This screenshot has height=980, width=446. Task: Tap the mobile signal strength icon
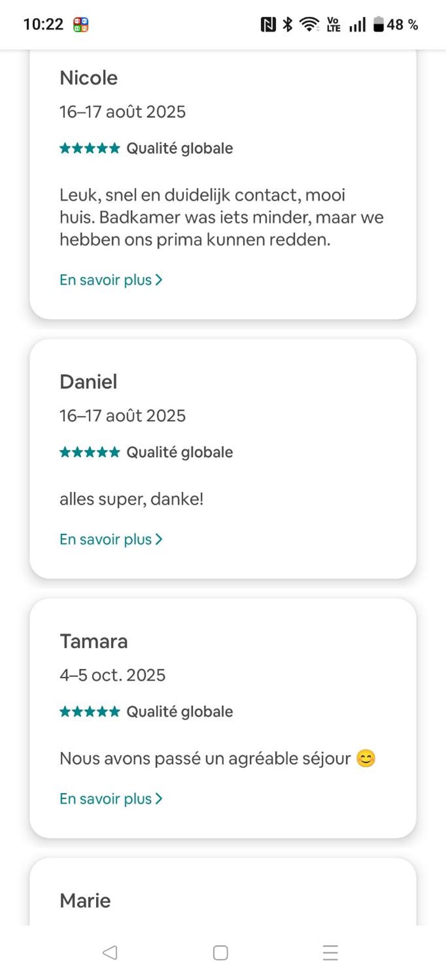[357, 24]
